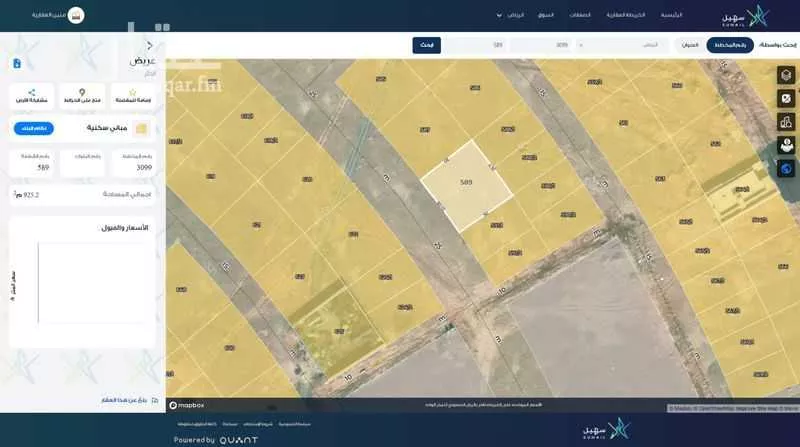Switch search mode to address tab
800x447 pixels.
(x=690, y=45)
